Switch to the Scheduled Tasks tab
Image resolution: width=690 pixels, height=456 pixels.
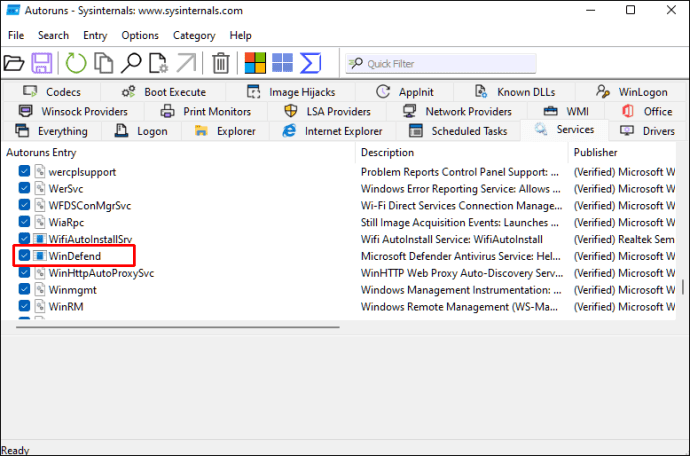pyautogui.click(x=458, y=131)
